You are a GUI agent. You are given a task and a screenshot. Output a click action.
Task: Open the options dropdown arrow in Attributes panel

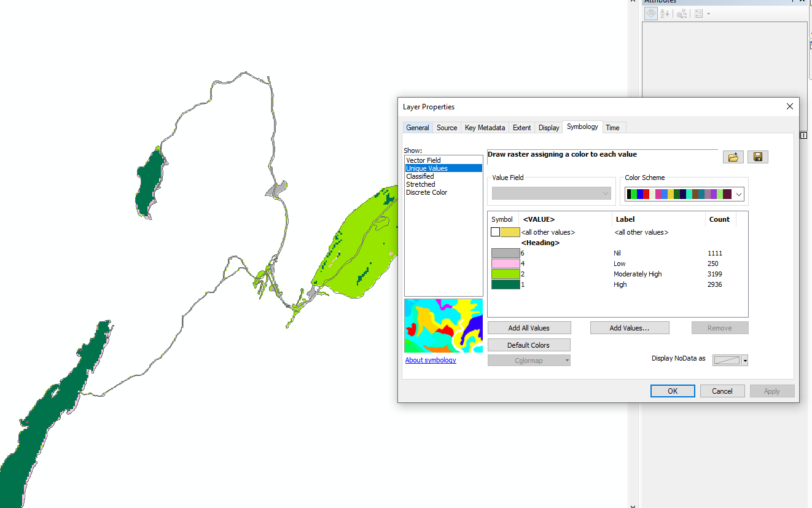708,14
